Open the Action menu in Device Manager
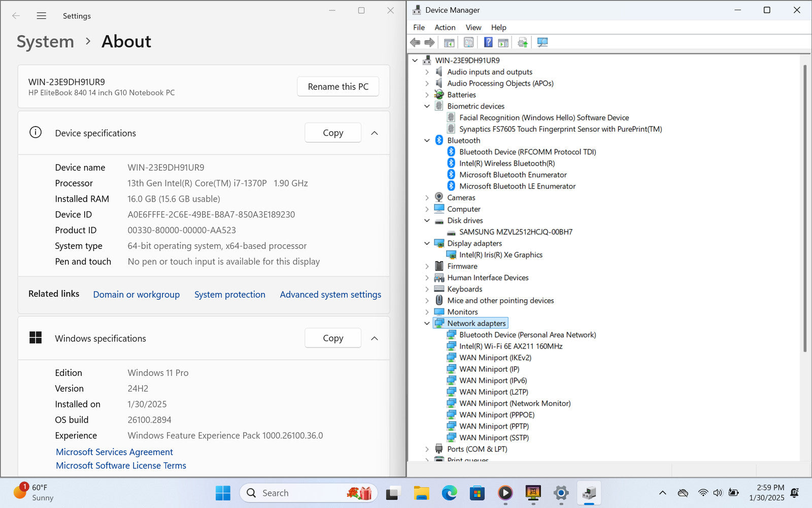 (445, 27)
